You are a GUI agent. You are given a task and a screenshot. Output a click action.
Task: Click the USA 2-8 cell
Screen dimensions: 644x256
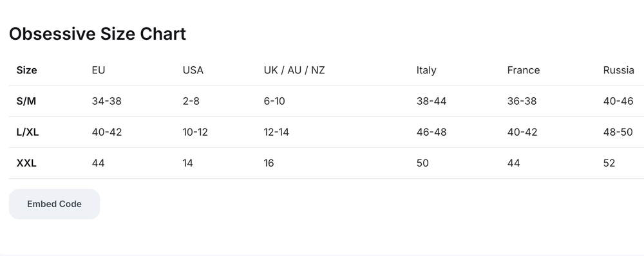(x=191, y=101)
